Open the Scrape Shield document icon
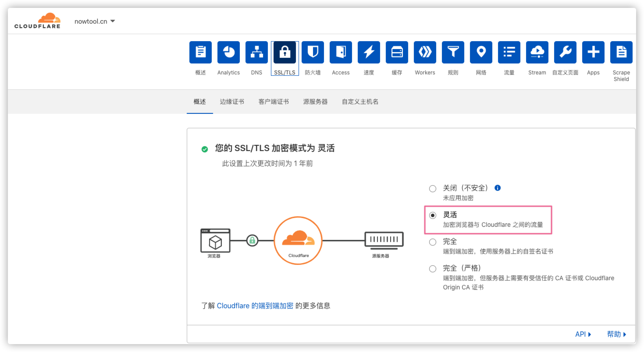 (621, 52)
